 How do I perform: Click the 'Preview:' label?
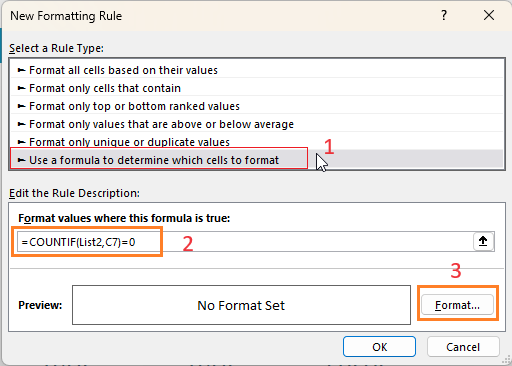pos(40,305)
